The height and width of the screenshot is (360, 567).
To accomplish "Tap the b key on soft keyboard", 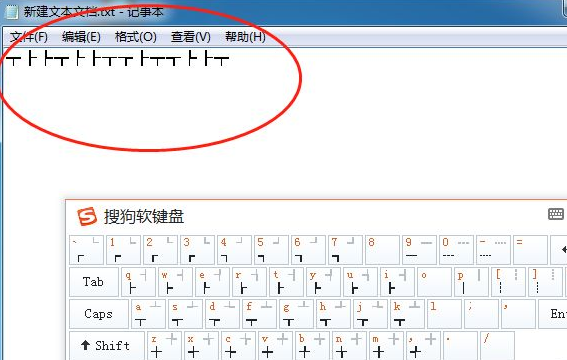I will tap(312, 346).
